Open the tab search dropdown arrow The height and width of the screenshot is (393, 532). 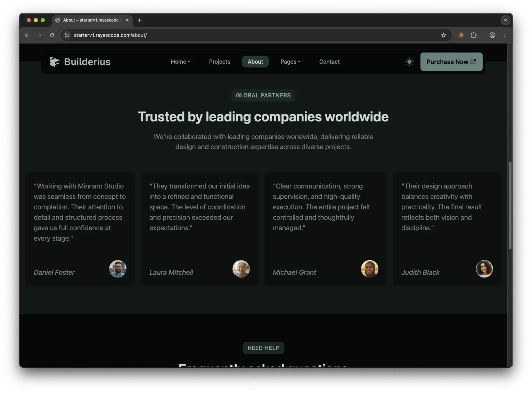[x=505, y=20]
